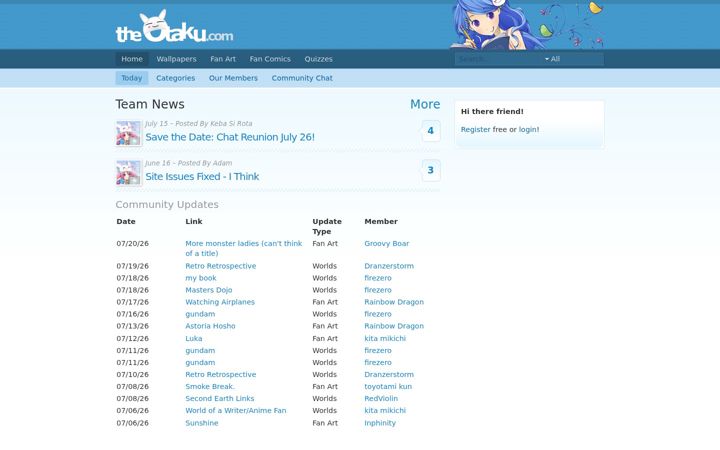
Task: Open the Home menu item
Action: tap(132, 59)
